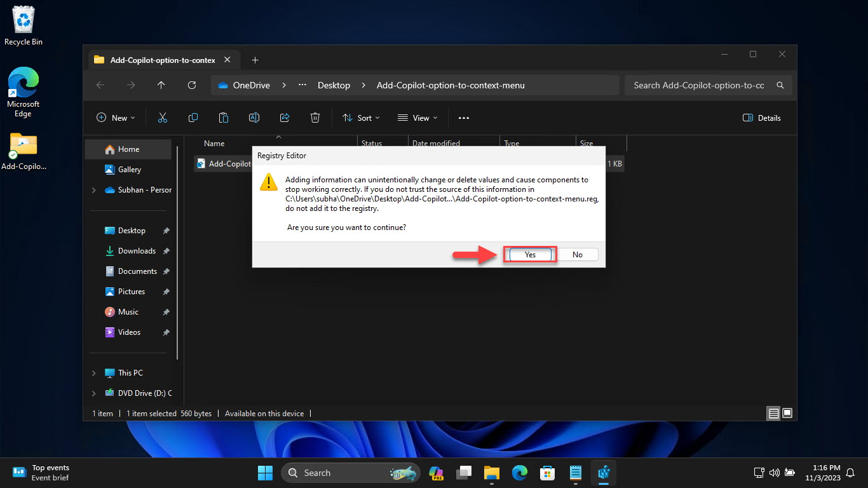Open Task View on taskbar
The image size is (868, 488).
[464, 473]
